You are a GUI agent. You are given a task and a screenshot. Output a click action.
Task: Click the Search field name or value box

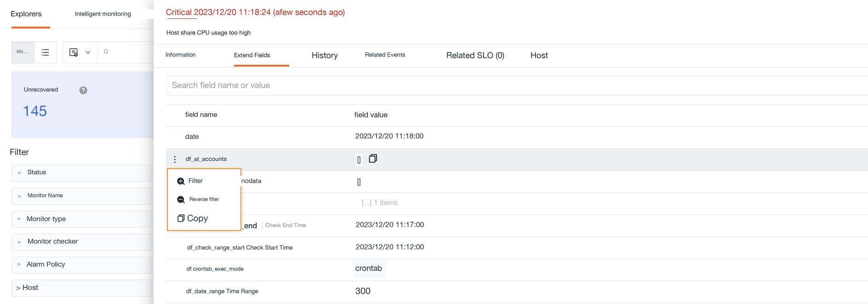[x=517, y=85]
